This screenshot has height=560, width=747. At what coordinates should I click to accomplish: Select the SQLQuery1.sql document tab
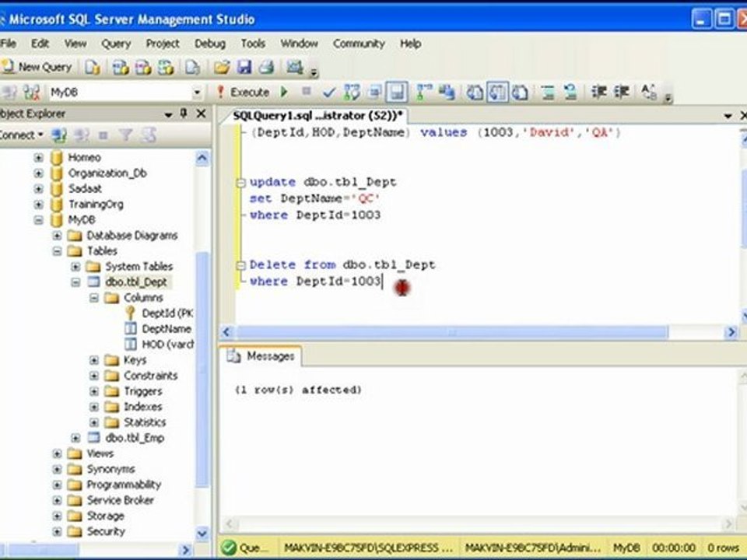[x=317, y=115]
